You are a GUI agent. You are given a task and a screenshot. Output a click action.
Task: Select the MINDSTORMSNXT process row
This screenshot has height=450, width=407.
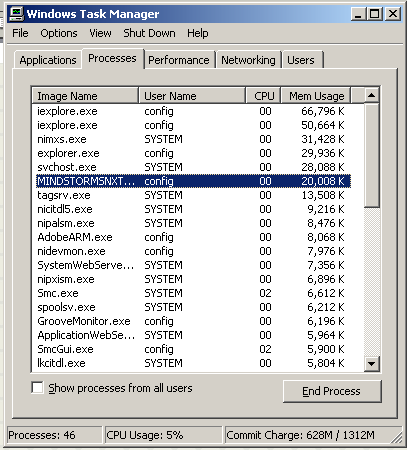click(x=193, y=181)
